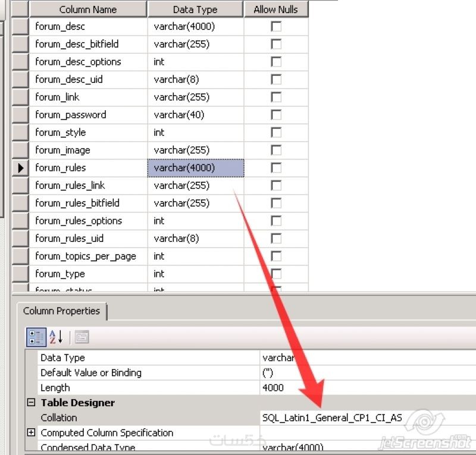This screenshot has width=476, height=455.
Task: Select the Collation property label
Action: click(x=59, y=417)
